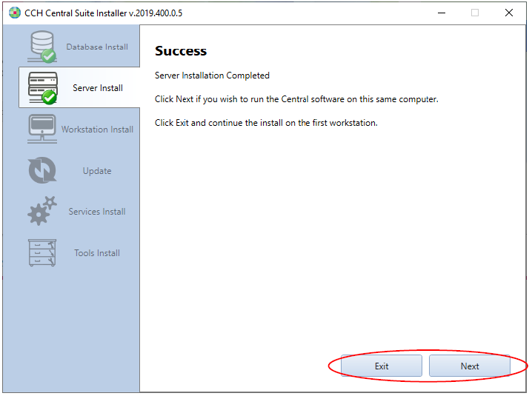Click the Update circular arrows icon

[x=42, y=170]
